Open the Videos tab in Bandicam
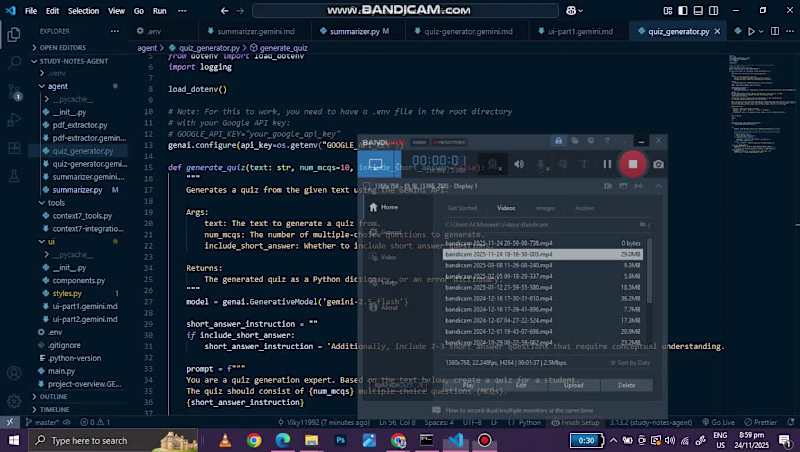This screenshot has height=452, width=800. coord(506,208)
